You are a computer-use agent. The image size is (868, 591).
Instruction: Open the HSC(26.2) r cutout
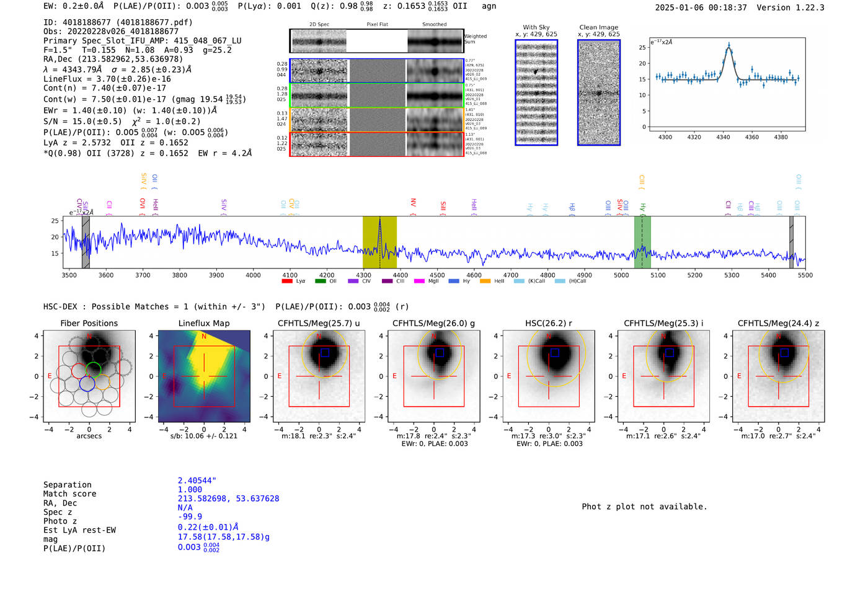[549, 376]
